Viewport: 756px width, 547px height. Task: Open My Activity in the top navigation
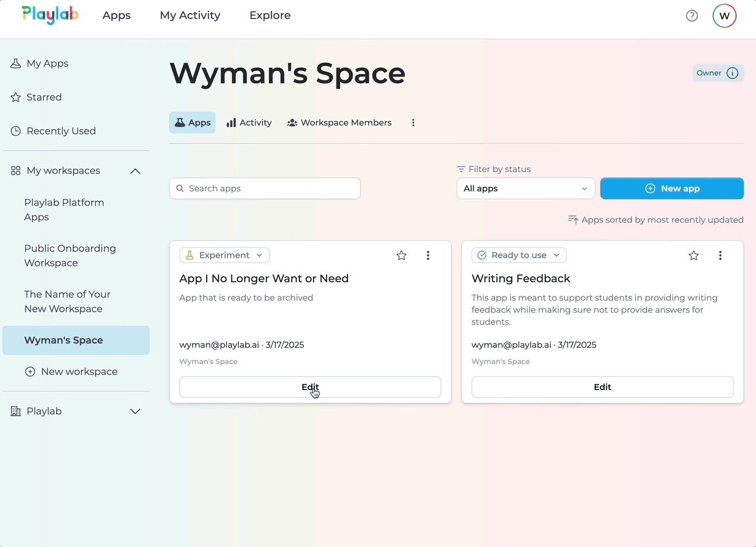[190, 16]
